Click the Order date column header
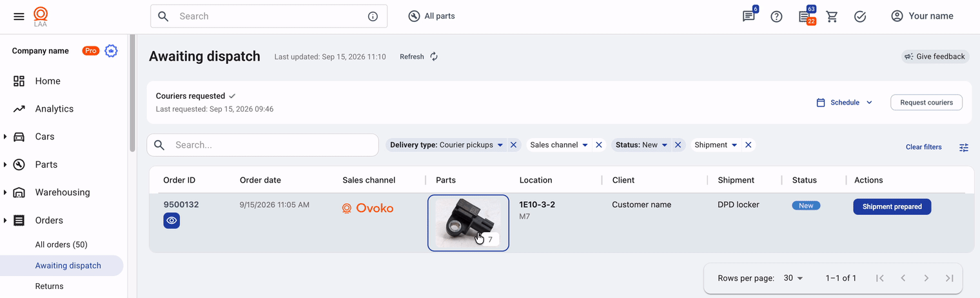The width and height of the screenshot is (980, 298). click(x=260, y=180)
